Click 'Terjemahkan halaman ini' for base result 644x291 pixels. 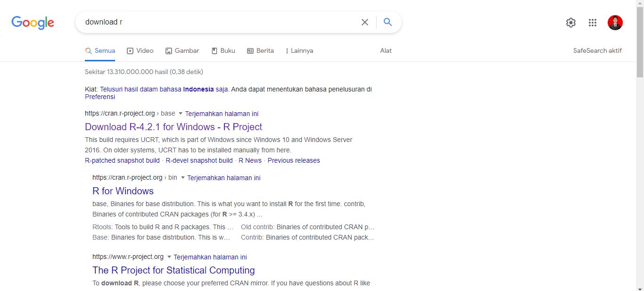[x=222, y=114]
